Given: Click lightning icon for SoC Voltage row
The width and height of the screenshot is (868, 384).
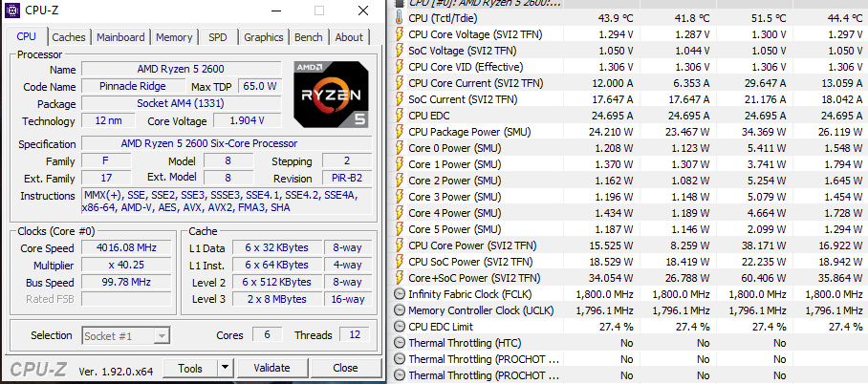Looking at the screenshot, I should click(x=400, y=51).
